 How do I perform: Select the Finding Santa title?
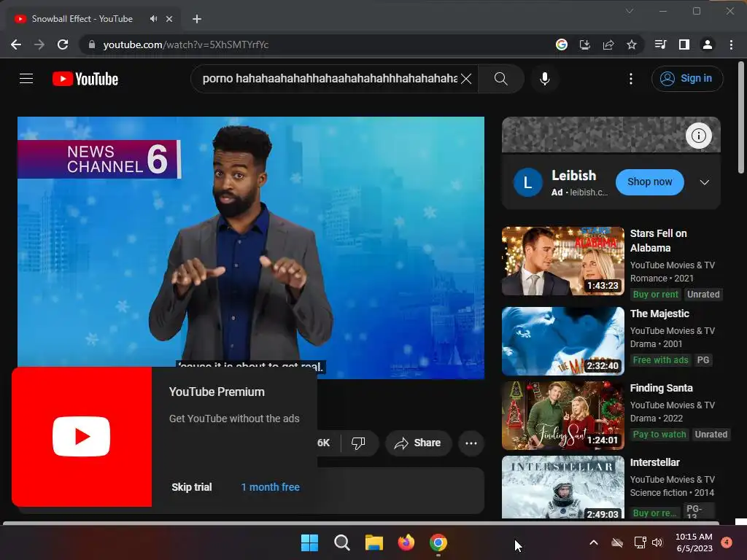661,388
